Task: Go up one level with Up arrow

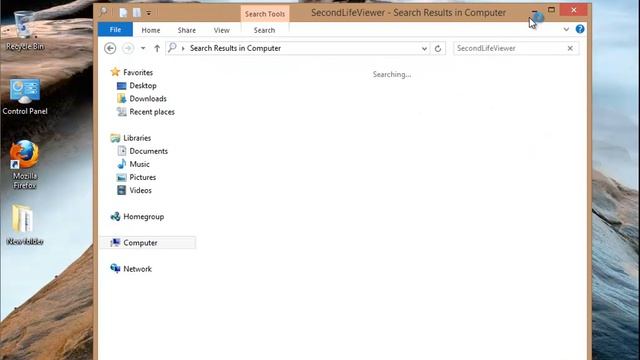Action: 157,48
